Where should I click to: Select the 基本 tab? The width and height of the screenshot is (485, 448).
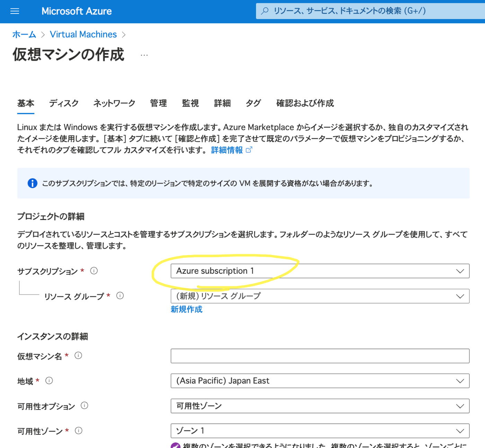26,103
